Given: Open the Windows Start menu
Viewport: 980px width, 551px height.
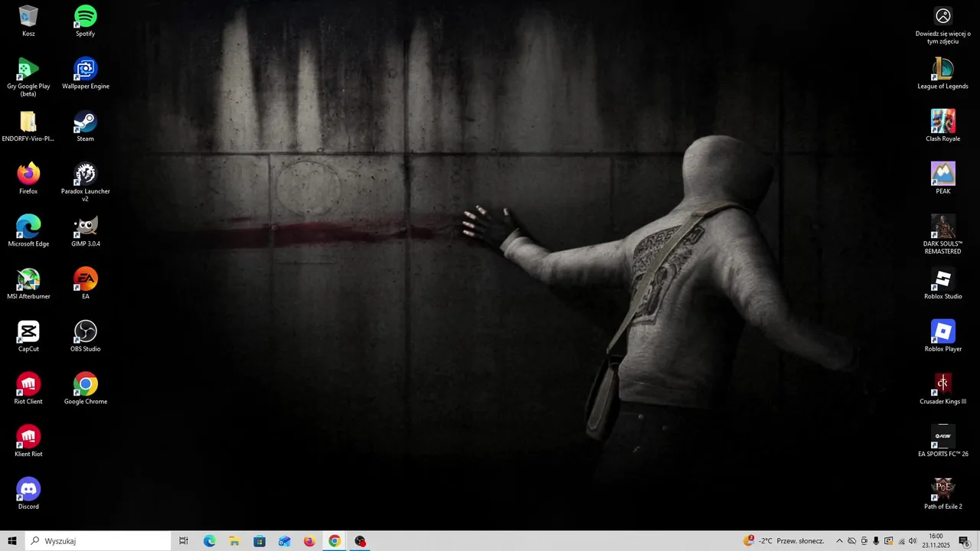Looking at the screenshot, I should coord(12,541).
